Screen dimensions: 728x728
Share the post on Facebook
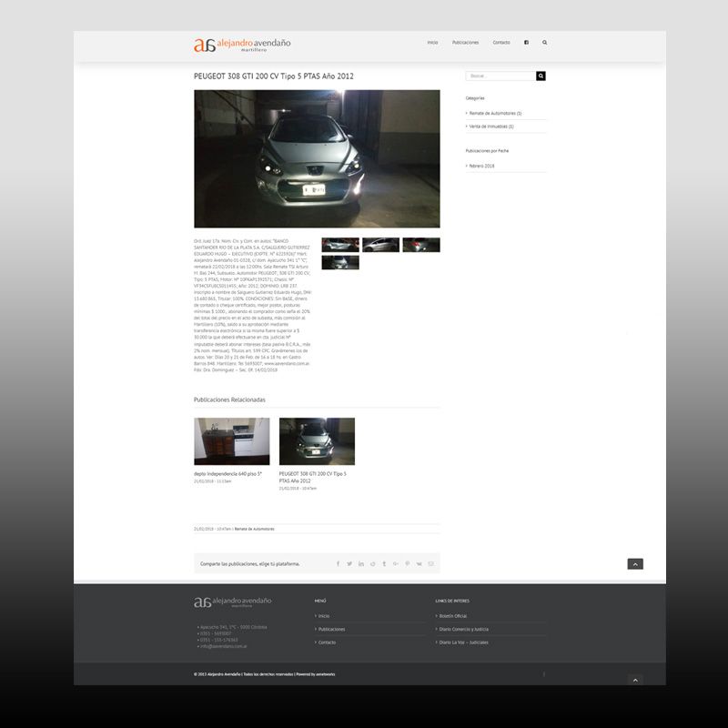click(338, 563)
